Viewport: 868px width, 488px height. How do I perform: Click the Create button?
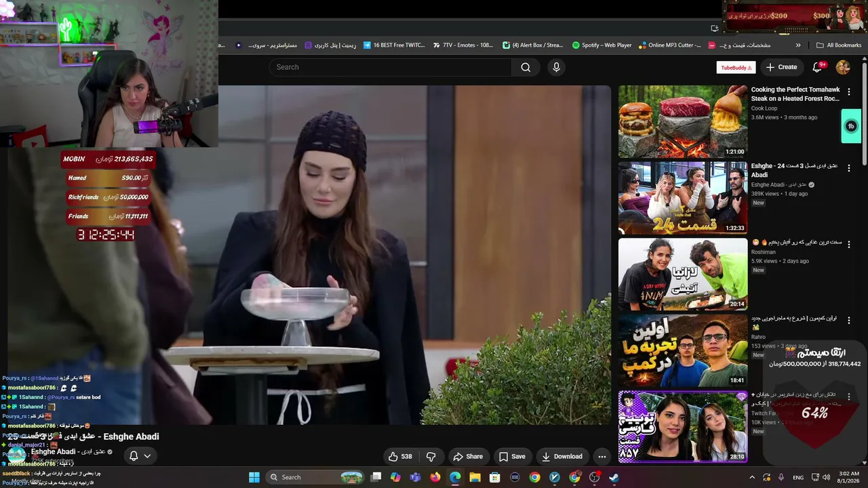pos(781,67)
